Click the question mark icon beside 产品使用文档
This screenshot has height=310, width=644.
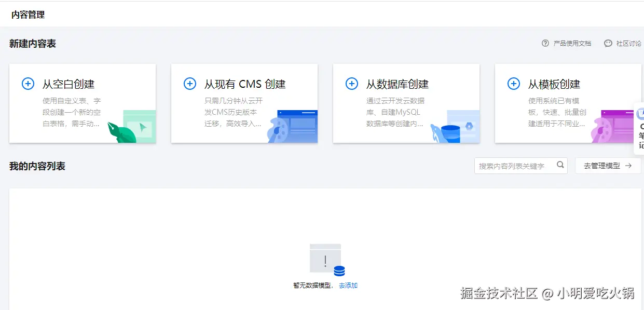click(544, 44)
